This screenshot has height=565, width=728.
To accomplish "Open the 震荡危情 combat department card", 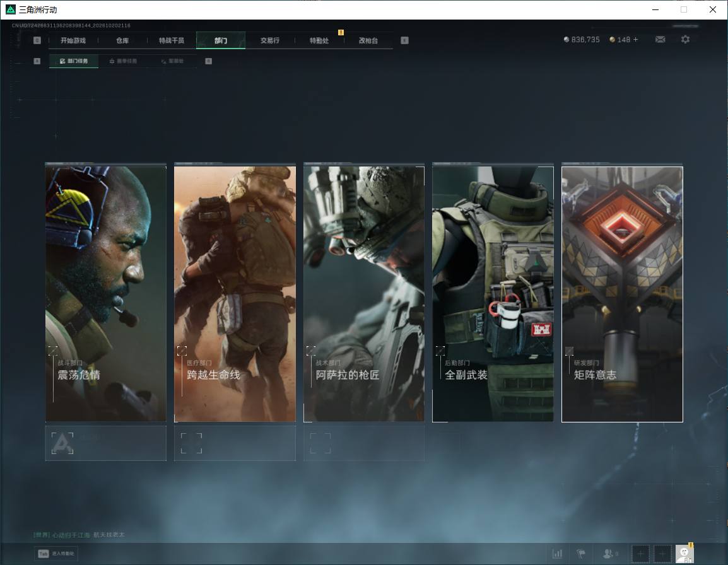I will click(x=106, y=293).
